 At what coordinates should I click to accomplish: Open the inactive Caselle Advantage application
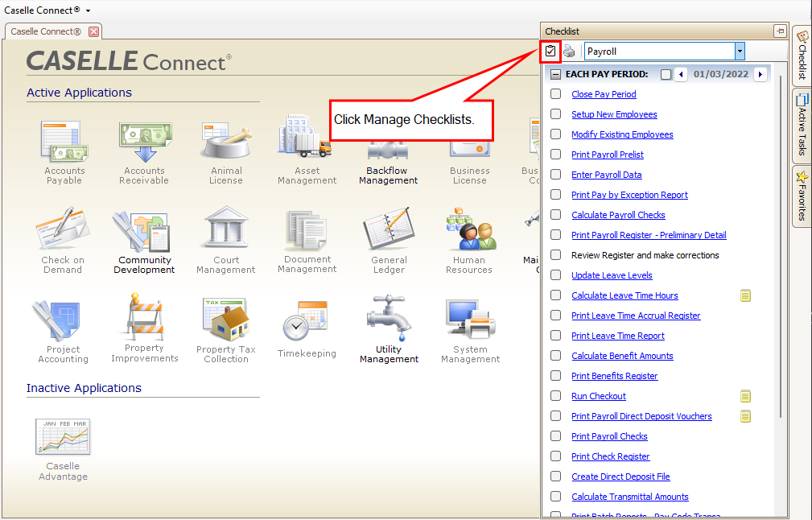[x=64, y=449]
